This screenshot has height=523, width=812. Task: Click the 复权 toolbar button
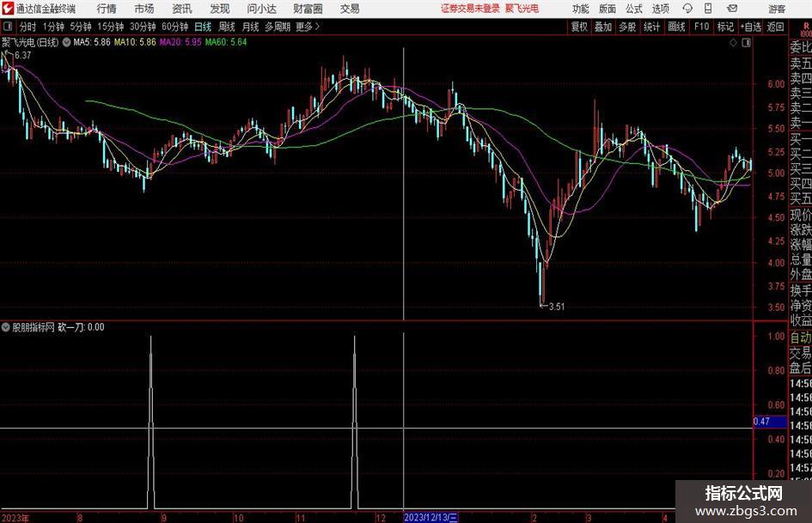tap(579, 27)
